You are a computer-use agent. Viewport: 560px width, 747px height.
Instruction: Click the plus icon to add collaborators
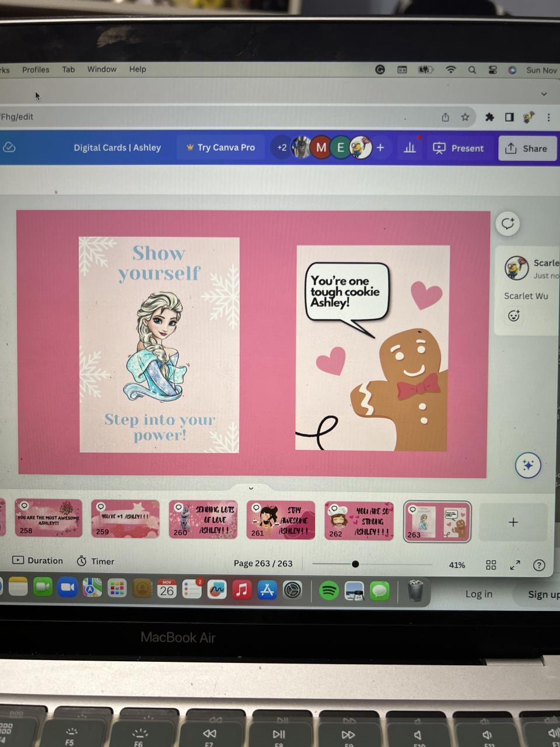tap(380, 148)
